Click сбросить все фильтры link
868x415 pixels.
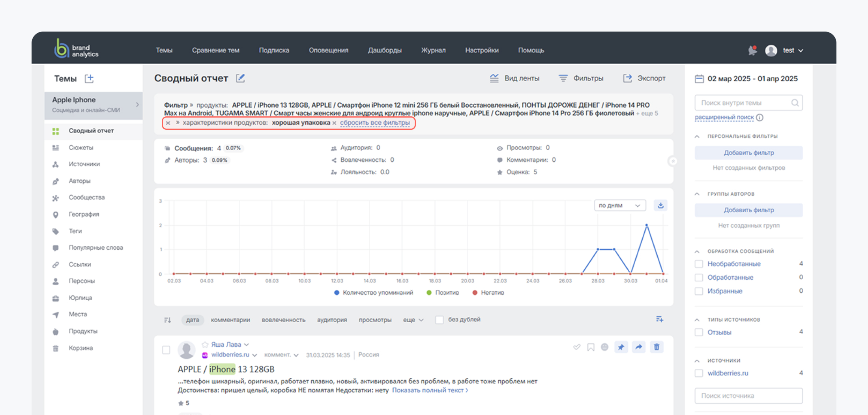pyautogui.click(x=375, y=123)
